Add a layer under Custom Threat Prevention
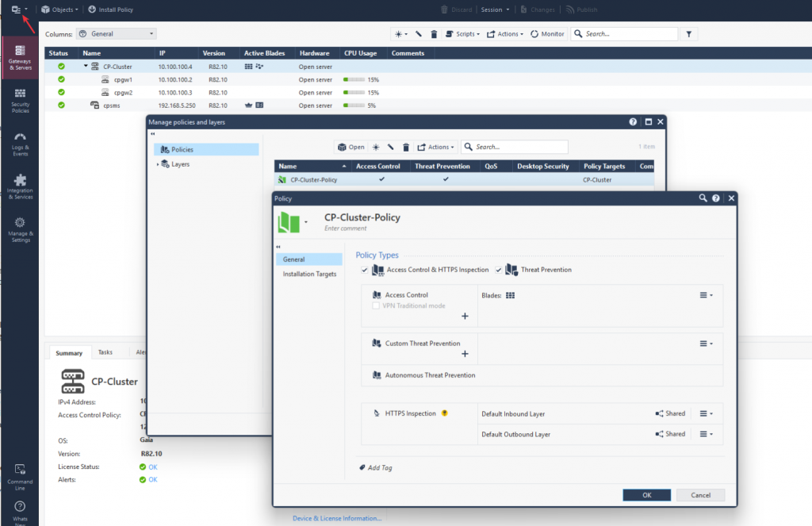Viewport: 812px width, 526px height. coord(465,353)
